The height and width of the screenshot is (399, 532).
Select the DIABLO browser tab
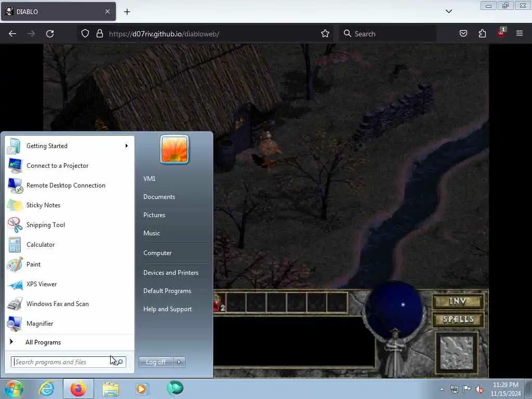pyautogui.click(x=58, y=11)
